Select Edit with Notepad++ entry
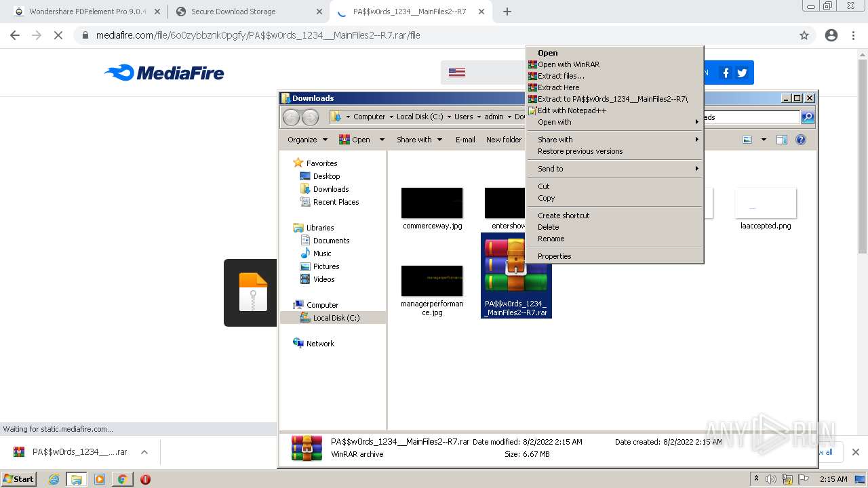Screen dimensions: 868x488 tap(615, 110)
